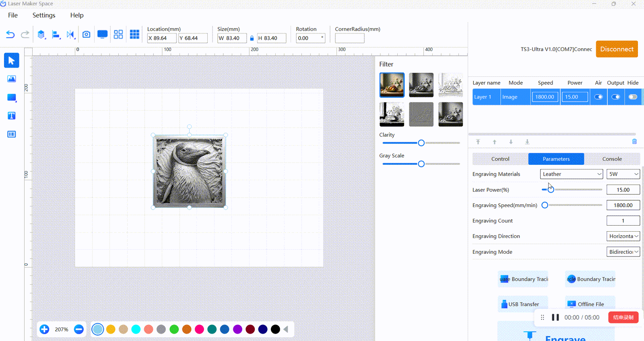Switch to the Console tab
This screenshot has height=341, width=644.
(x=612, y=159)
